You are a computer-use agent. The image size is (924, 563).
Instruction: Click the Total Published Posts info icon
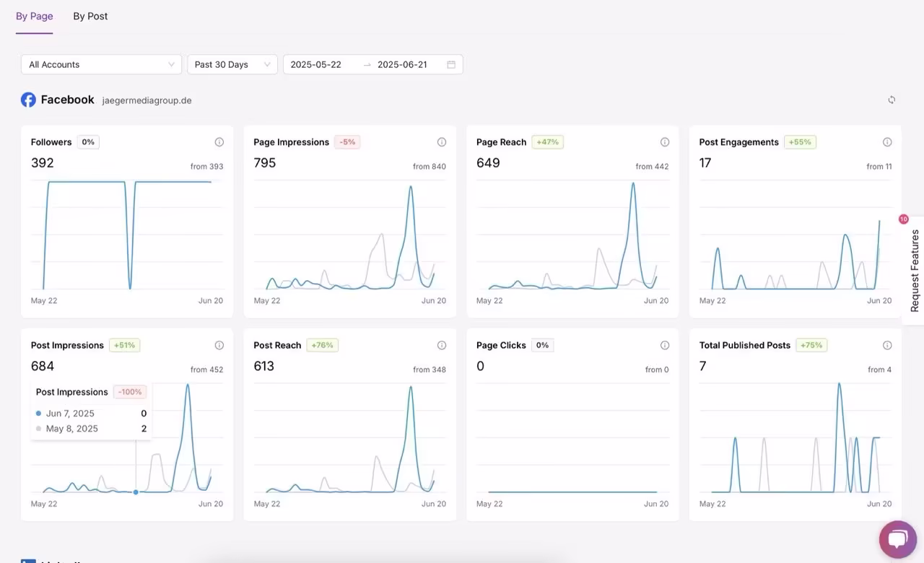pyautogui.click(x=887, y=346)
